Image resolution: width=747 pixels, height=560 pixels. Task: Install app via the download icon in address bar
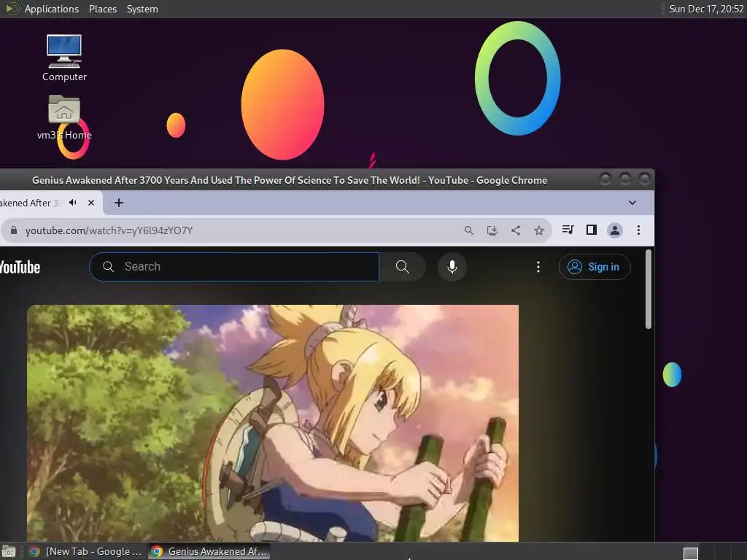[x=492, y=230]
